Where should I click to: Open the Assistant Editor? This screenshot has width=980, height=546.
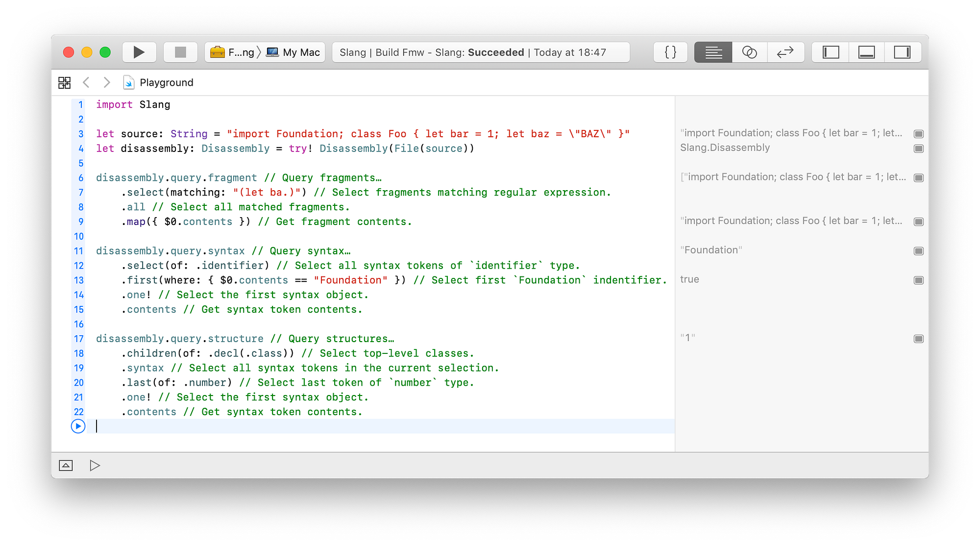pos(749,52)
